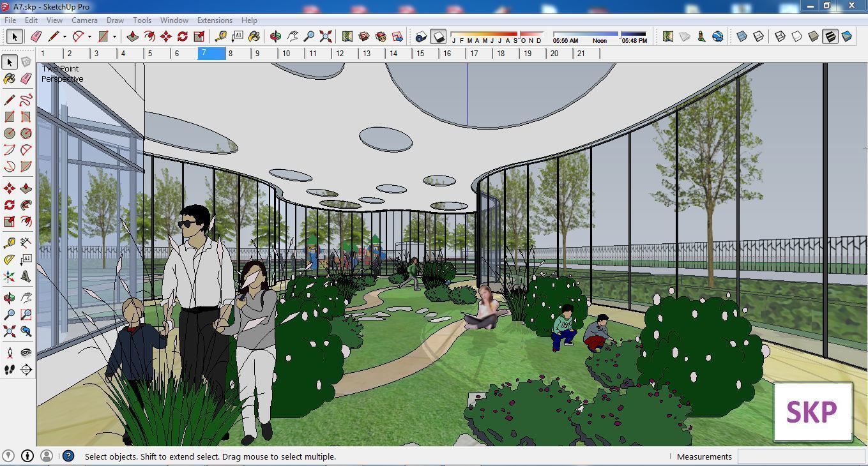Select the Eraser tool in top toolbar
This screenshot has width=868, height=466.
pos(36,36)
